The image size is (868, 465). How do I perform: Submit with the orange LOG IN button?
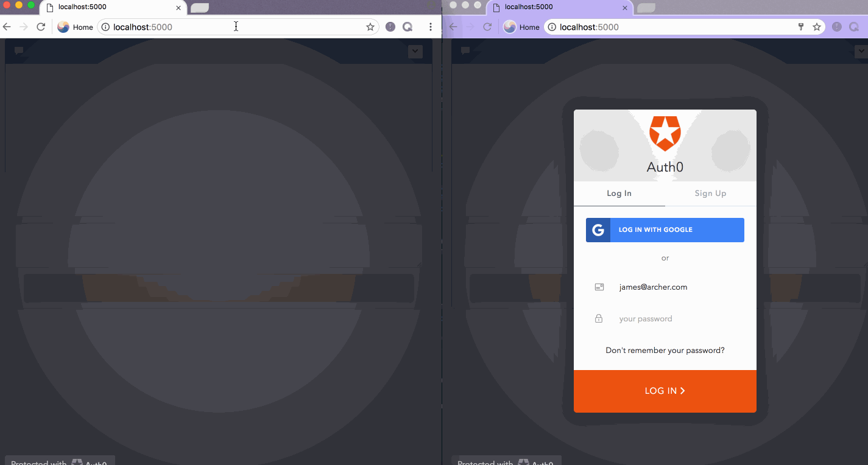point(665,391)
